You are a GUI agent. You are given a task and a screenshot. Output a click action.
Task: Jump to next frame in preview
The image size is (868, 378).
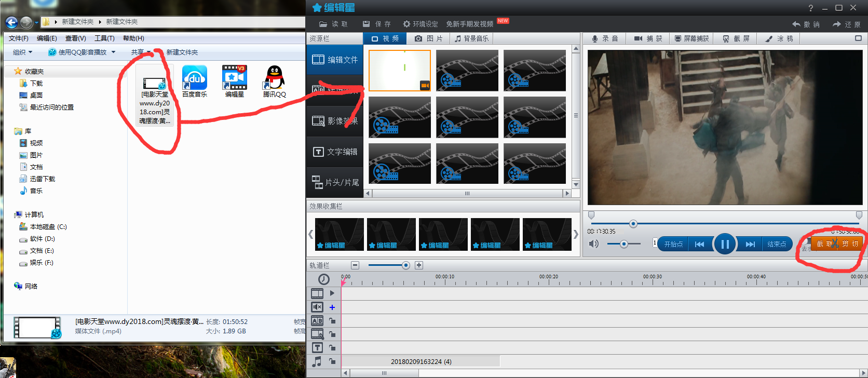click(x=750, y=244)
